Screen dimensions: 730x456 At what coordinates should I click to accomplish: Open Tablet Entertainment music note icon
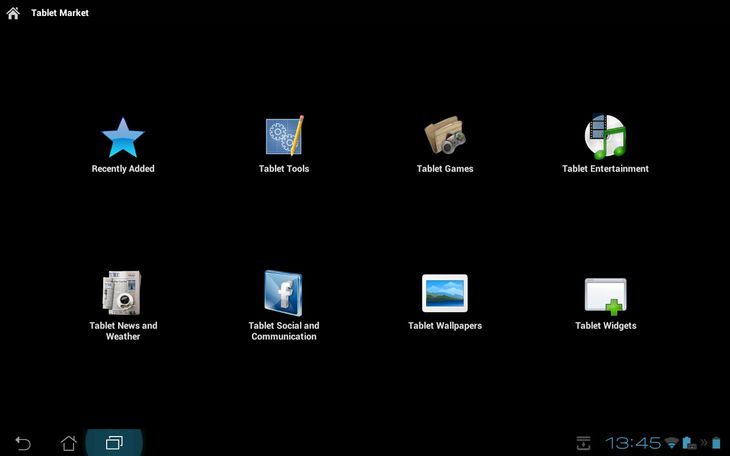coord(605,136)
